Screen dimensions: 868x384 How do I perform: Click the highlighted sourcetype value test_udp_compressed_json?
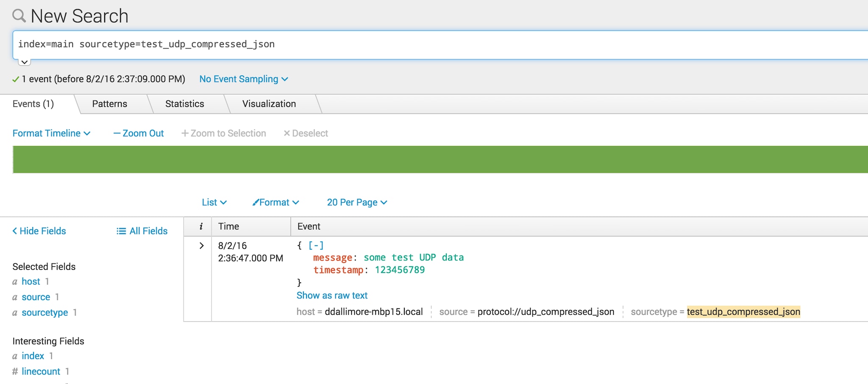tap(743, 312)
